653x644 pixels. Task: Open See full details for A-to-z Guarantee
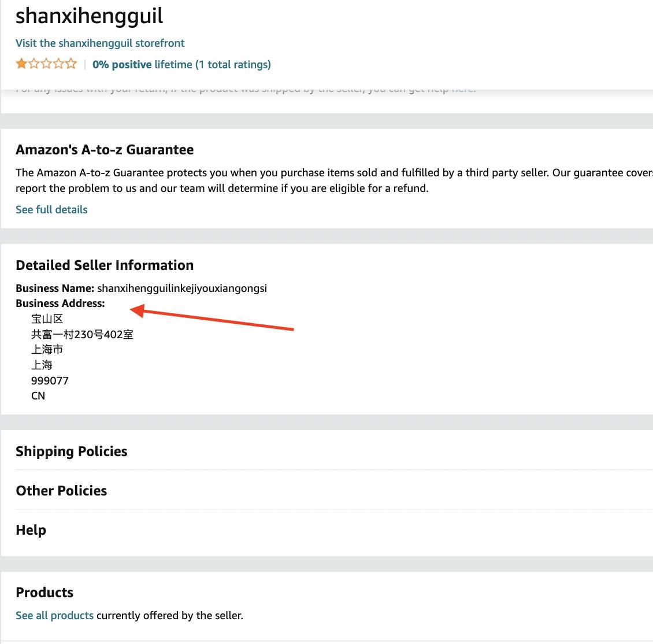pyautogui.click(x=51, y=210)
